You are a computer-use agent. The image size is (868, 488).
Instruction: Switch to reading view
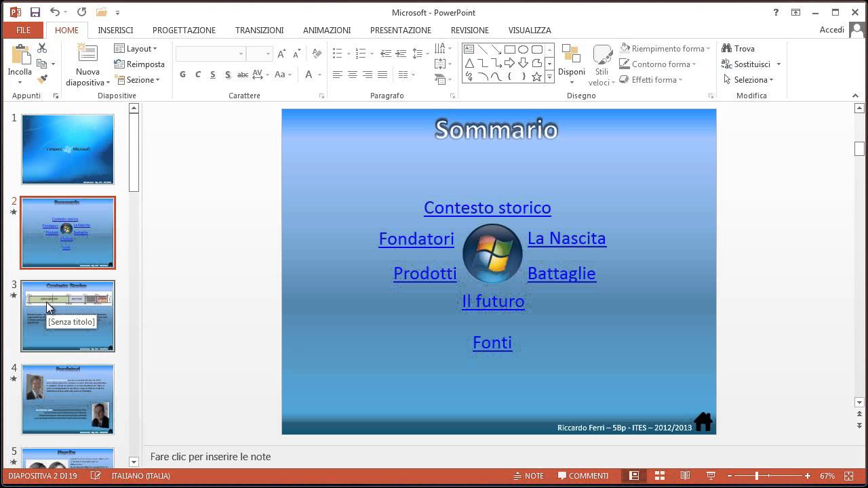click(685, 476)
